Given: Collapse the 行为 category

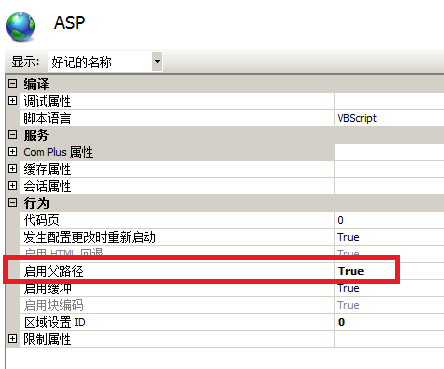Looking at the screenshot, I should (12, 202).
